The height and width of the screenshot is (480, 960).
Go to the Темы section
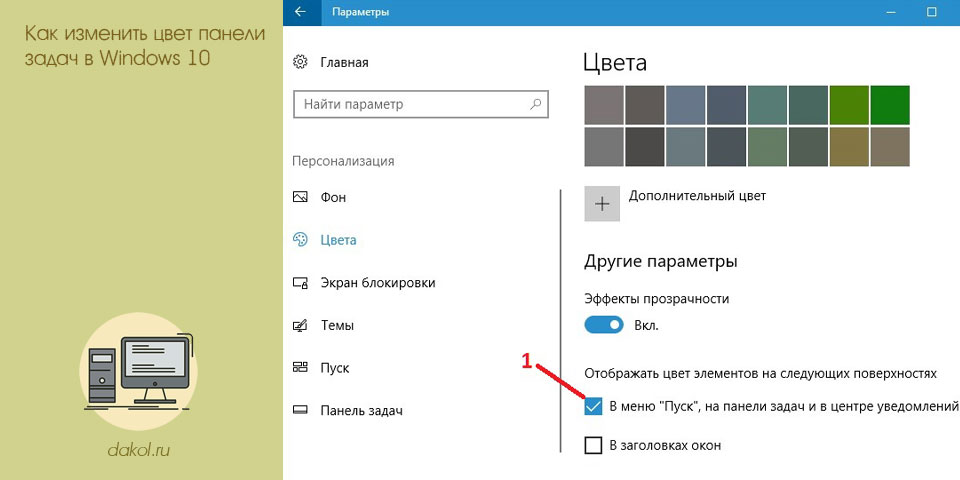[337, 326]
